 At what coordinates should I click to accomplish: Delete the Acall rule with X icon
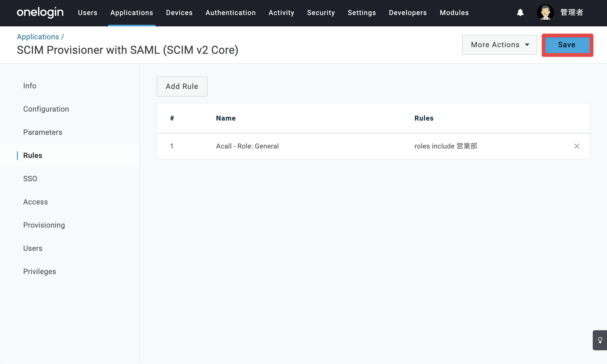(x=577, y=146)
